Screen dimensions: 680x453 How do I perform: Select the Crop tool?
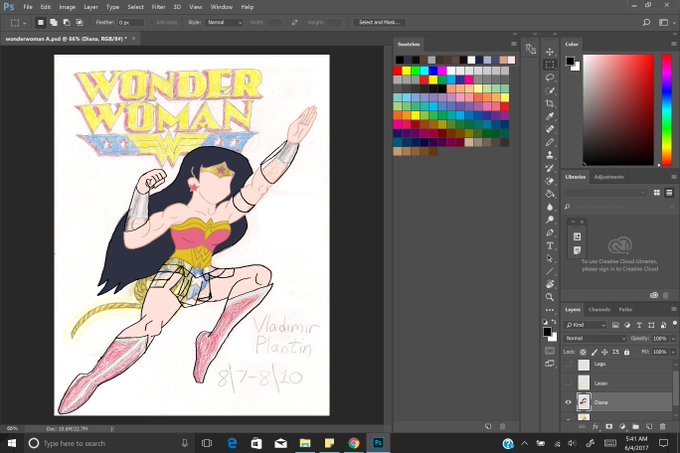coord(550,103)
